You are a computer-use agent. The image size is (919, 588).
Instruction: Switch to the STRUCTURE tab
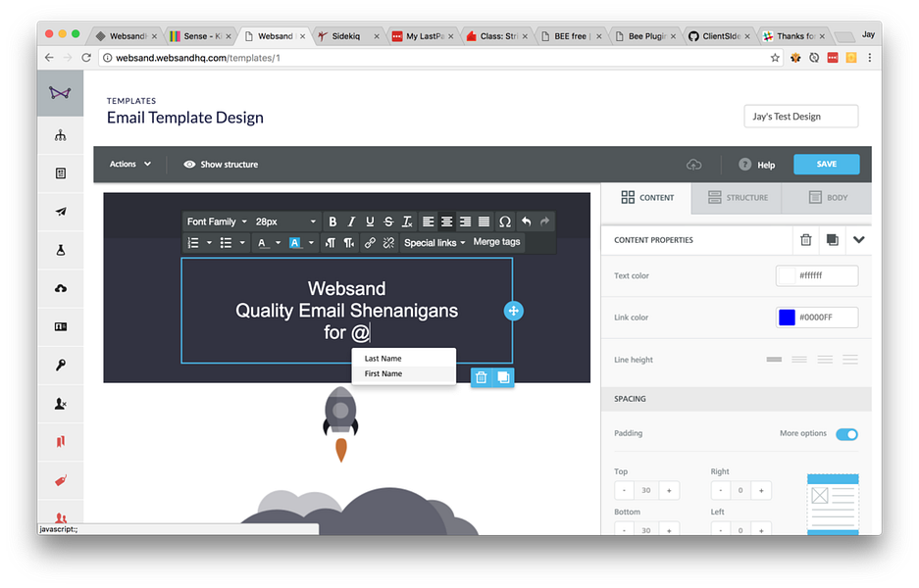[738, 197]
